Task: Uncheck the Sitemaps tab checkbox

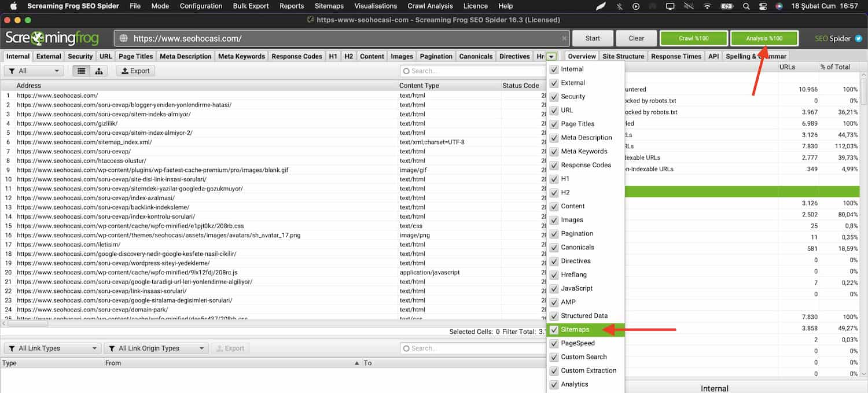Action: pos(554,330)
